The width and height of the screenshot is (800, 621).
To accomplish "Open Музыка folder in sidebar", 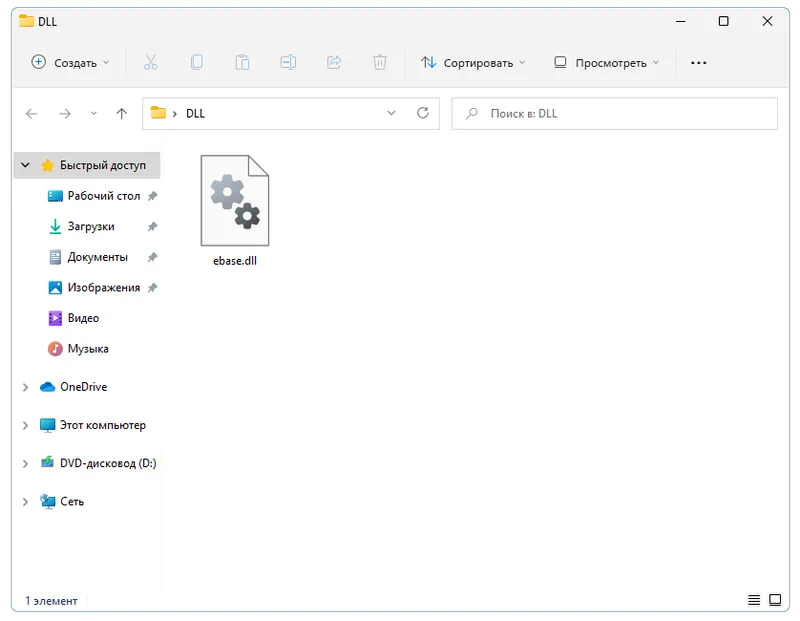I will pyautogui.click(x=88, y=349).
